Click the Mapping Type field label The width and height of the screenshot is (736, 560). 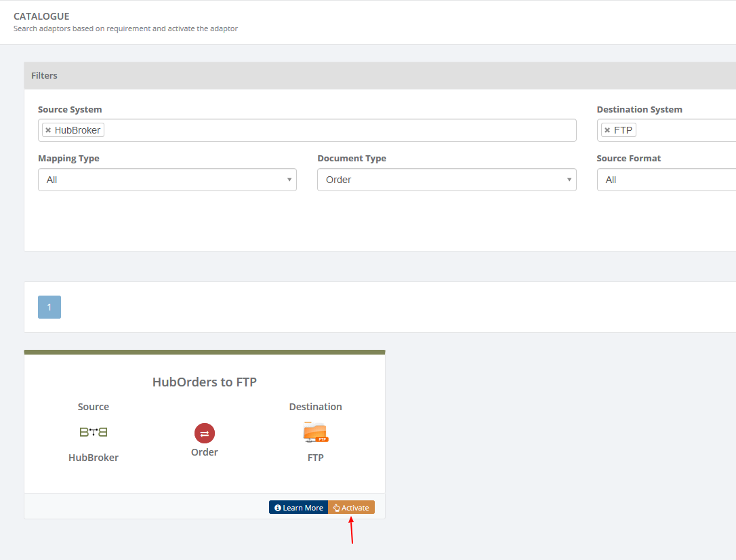[x=68, y=159]
